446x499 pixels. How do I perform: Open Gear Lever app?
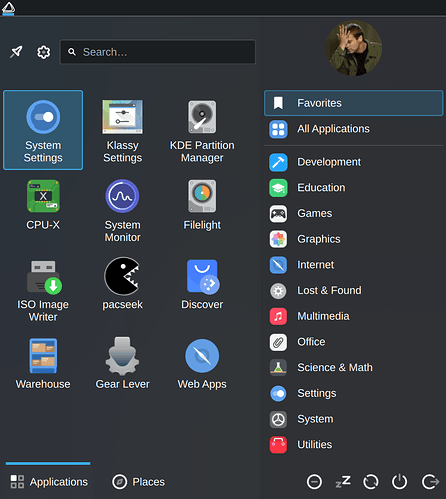123,369
